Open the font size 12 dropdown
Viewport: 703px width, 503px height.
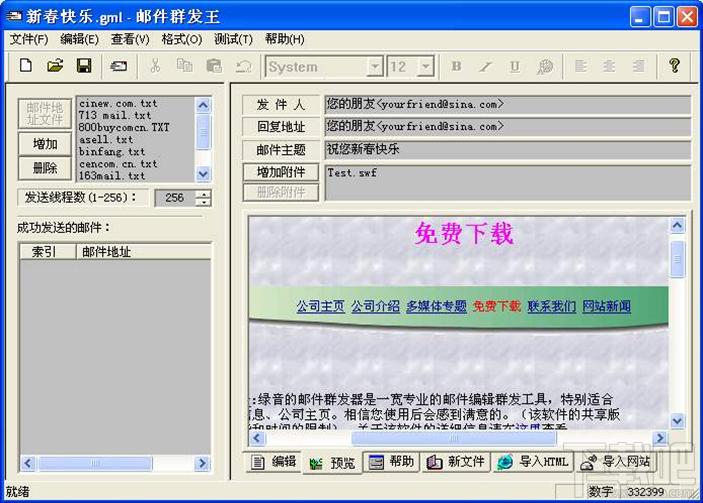[426, 67]
